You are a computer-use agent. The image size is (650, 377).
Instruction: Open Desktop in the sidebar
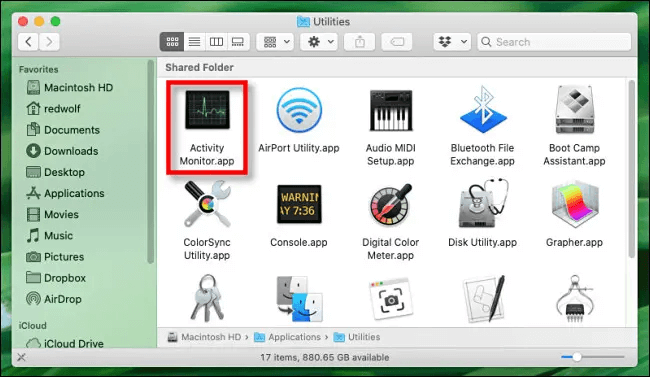[x=56, y=172]
